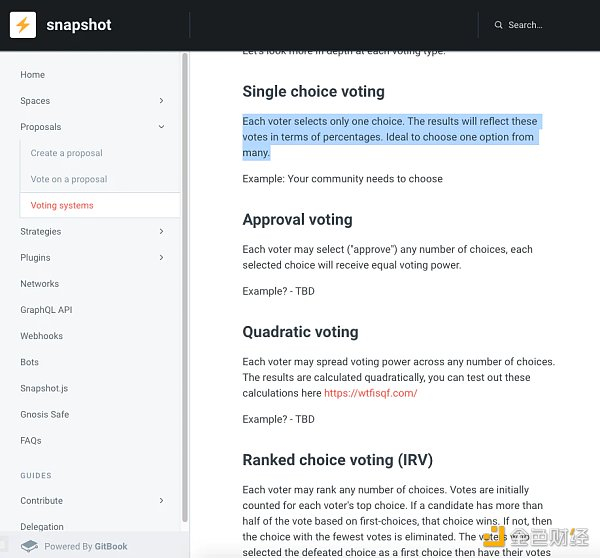The height and width of the screenshot is (558, 600).
Task: Follow the wtfisqf.com link
Action: click(x=370, y=393)
